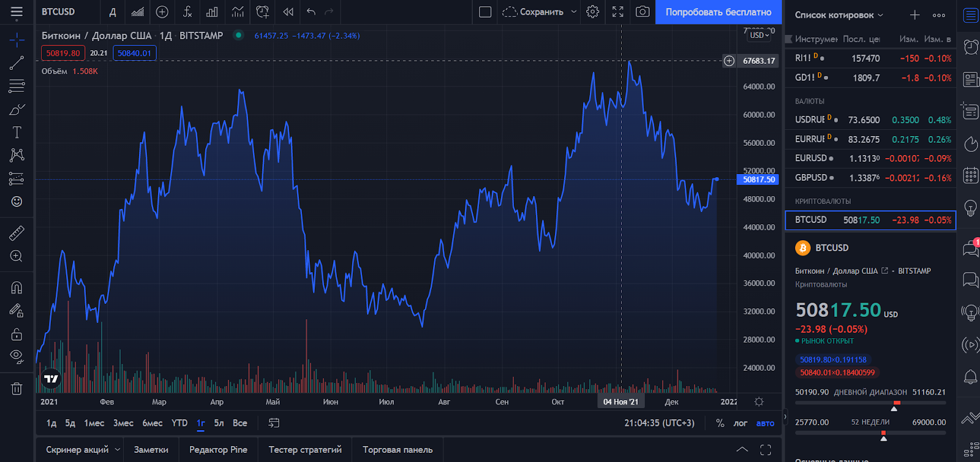Select the crosshair cursor tool
Screen dimensions: 980x462
17,40
